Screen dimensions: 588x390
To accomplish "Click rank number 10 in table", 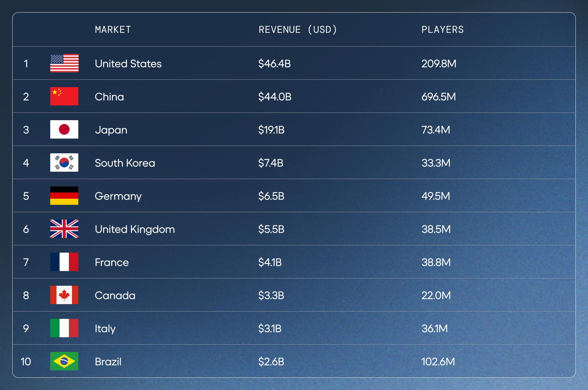I will [26, 362].
